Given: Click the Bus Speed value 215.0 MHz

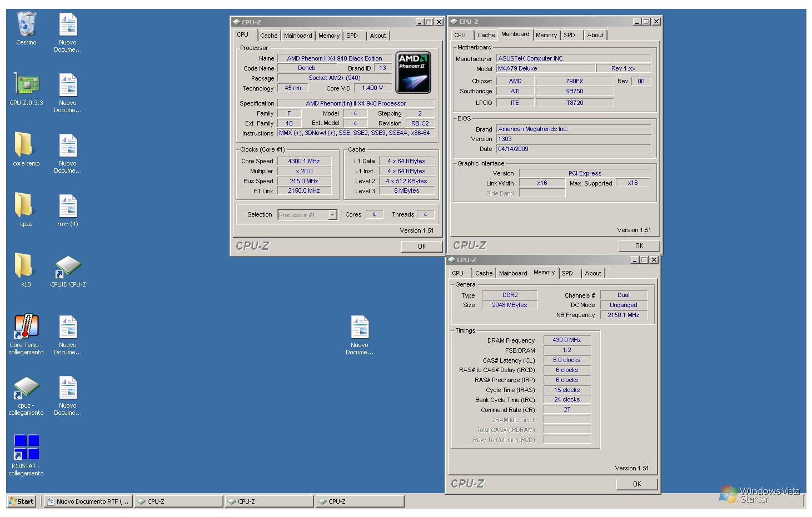Looking at the screenshot, I should [x=304, y=181].
